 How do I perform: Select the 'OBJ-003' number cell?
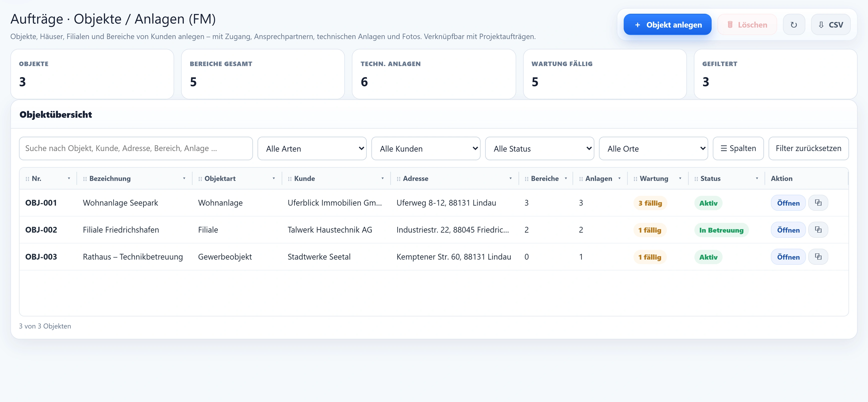coord(41,256)
